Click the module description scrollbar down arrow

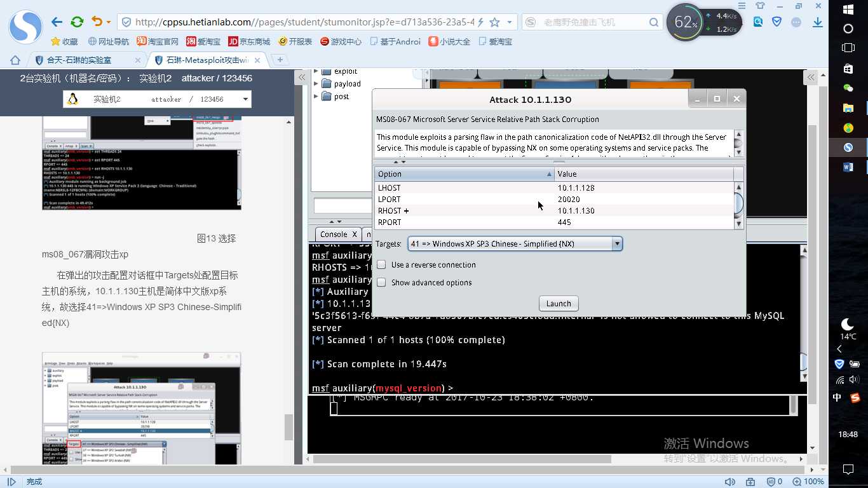click(x=738, y=152)
